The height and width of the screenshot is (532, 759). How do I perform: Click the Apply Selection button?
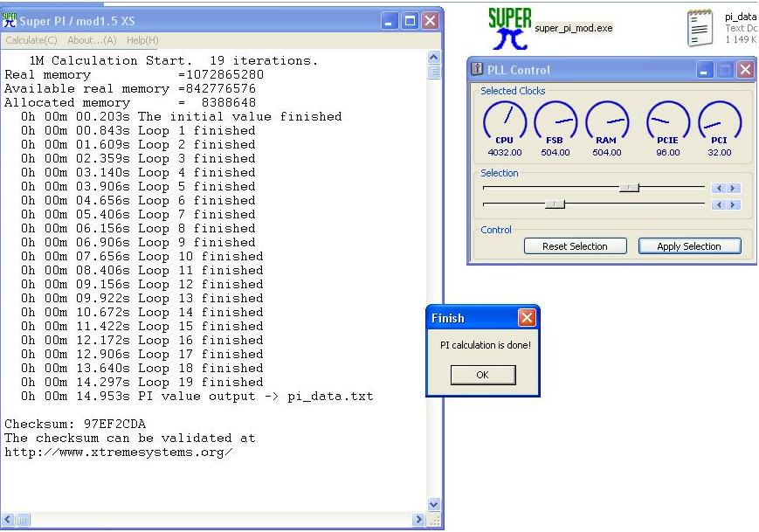pos(689,246)
